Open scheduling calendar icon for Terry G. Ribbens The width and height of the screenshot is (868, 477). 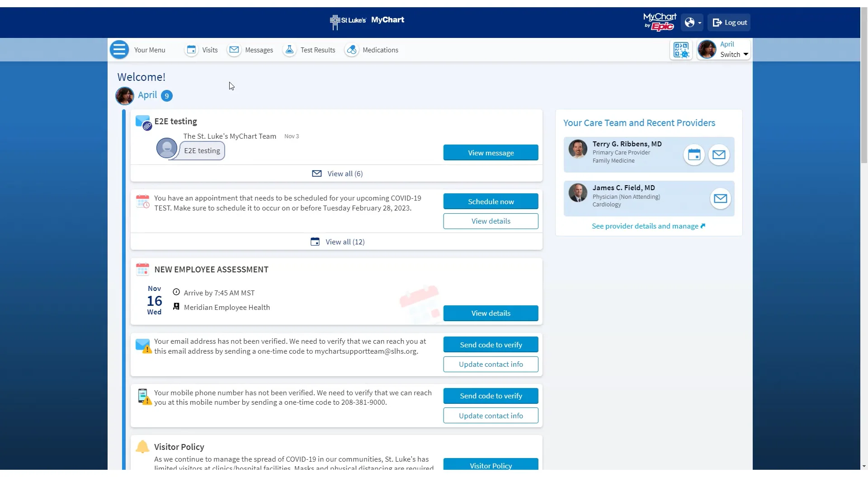click(x=694, y=154)
